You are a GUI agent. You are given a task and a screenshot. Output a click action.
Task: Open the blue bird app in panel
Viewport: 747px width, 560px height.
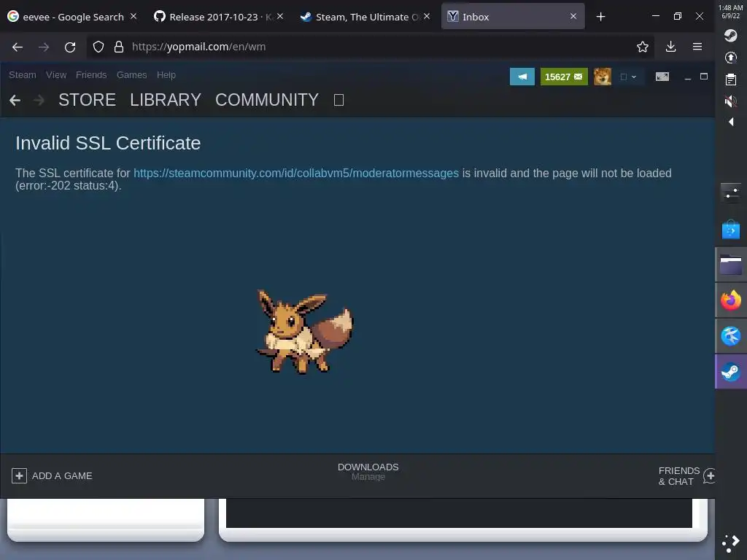[x=730, y=336]
